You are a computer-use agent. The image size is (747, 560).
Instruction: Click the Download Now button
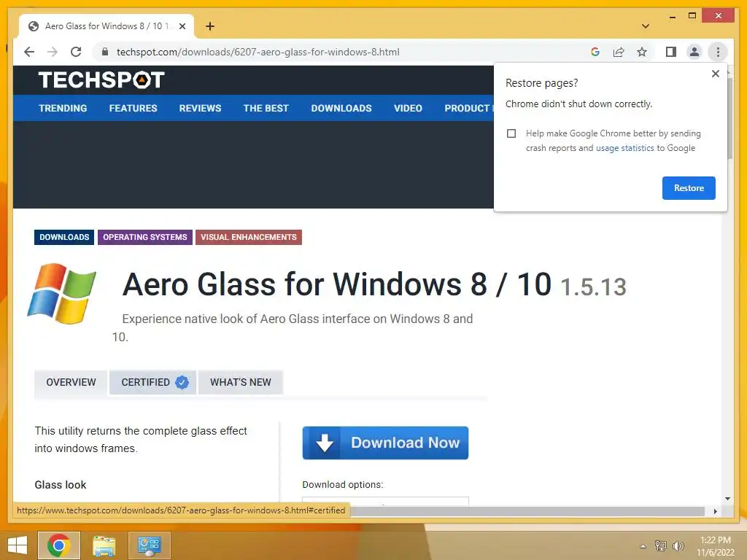[385, 443]
